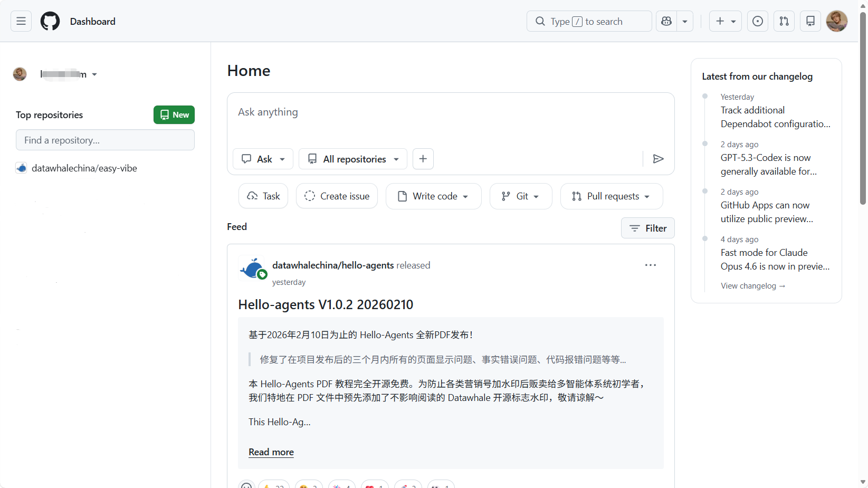Click the Create issue button
The image size is (868, 488).
337,196
